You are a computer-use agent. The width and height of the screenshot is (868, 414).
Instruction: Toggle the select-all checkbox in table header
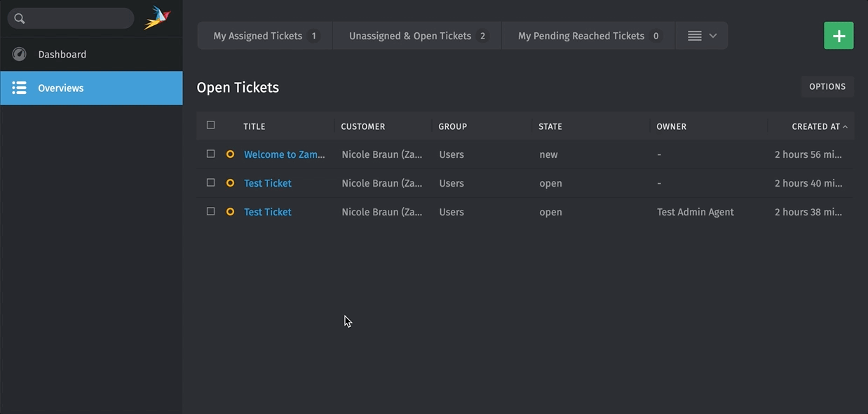210,124
